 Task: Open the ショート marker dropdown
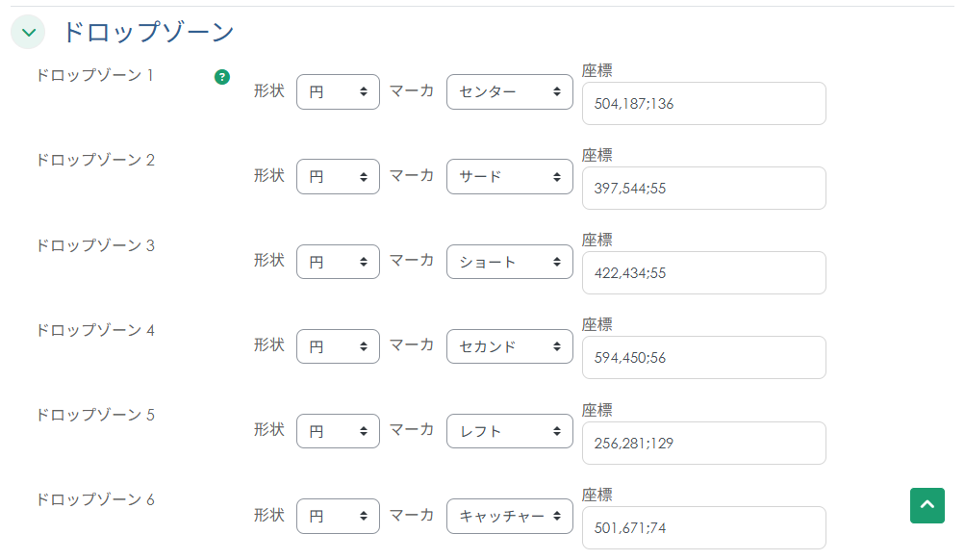pyautogui.click(x=509, y=262)
